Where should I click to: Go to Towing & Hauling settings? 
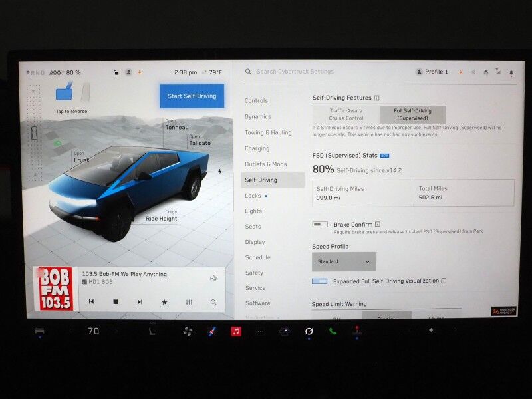coord(268,132)
